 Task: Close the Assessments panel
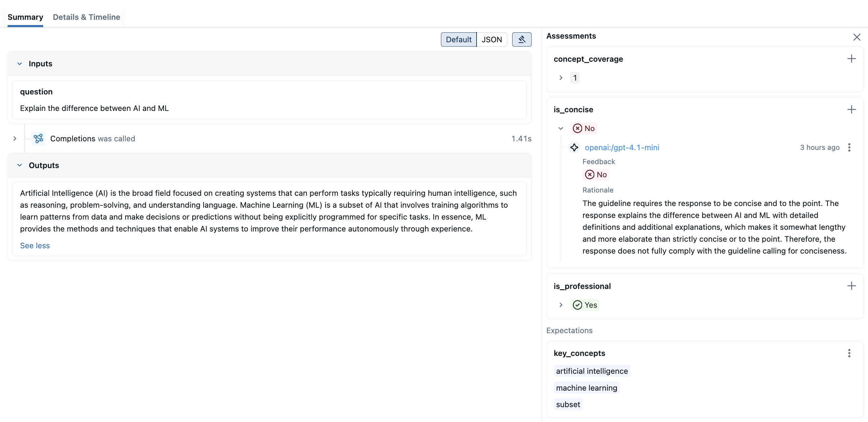pos(856,37)
